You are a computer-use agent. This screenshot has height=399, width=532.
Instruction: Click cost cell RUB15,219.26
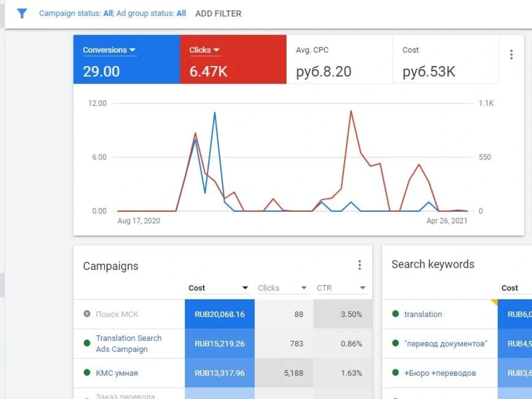point(220,343)
